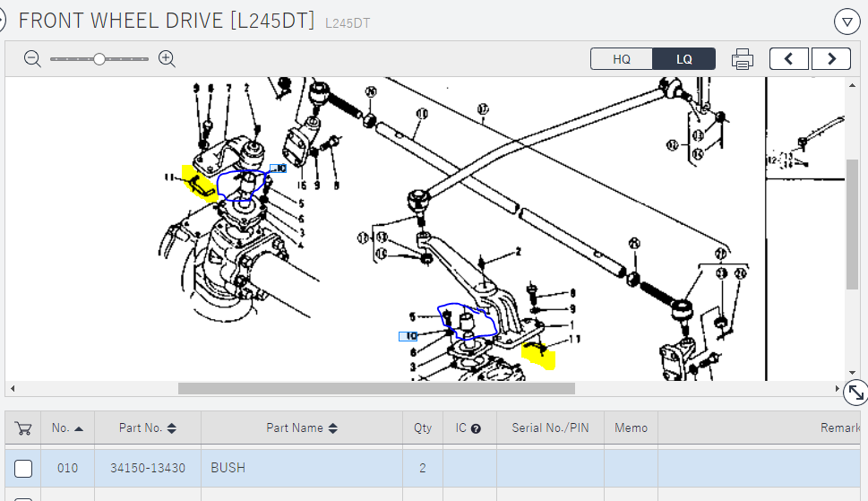Viewport: 868px width, 501px height.
Task: Click the shopping cart column icon
Action: click(x=23, y=428)
